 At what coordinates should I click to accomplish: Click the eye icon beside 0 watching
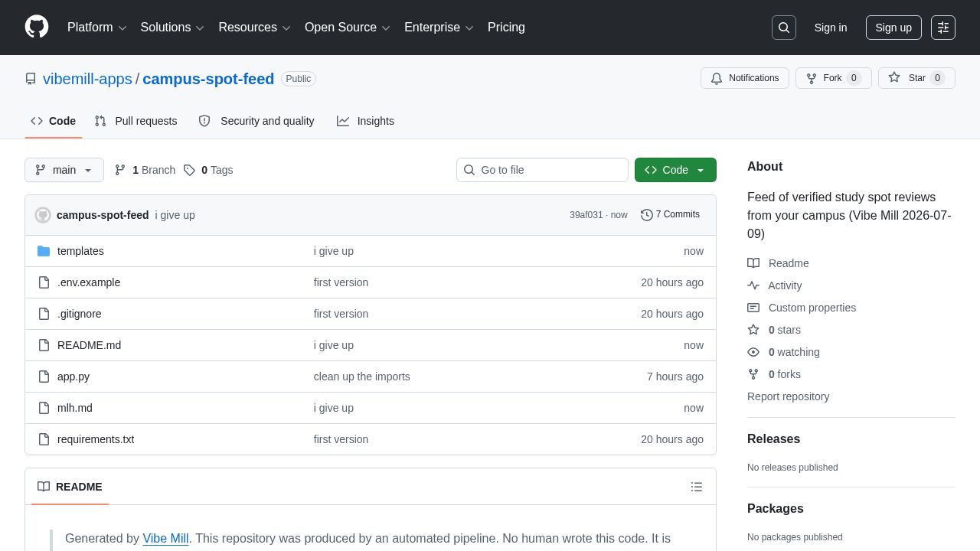(753, 352)
